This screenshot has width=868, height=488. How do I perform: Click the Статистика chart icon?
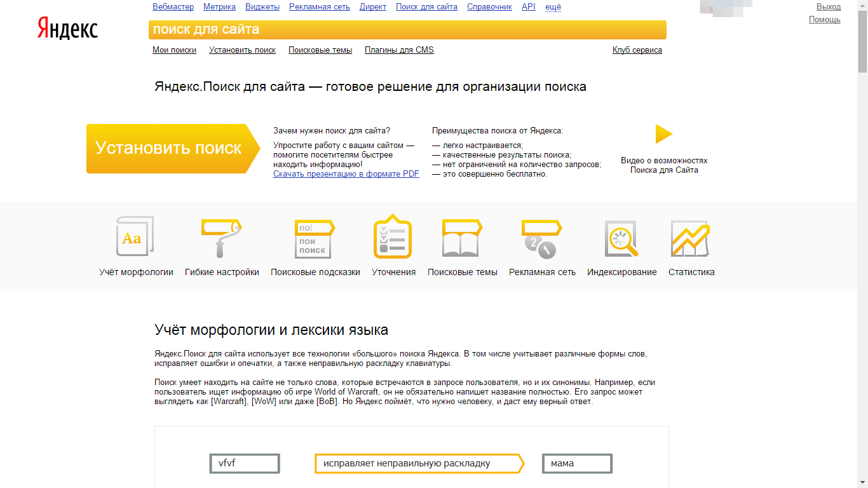691,238
